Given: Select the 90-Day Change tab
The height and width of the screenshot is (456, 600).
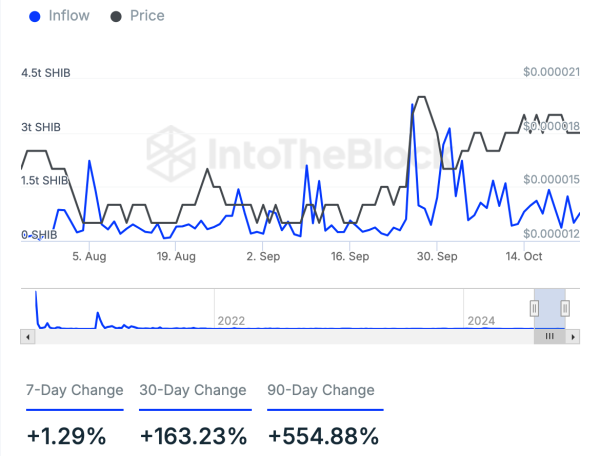Looking at the screenshot, I should (x=321, y=390).
